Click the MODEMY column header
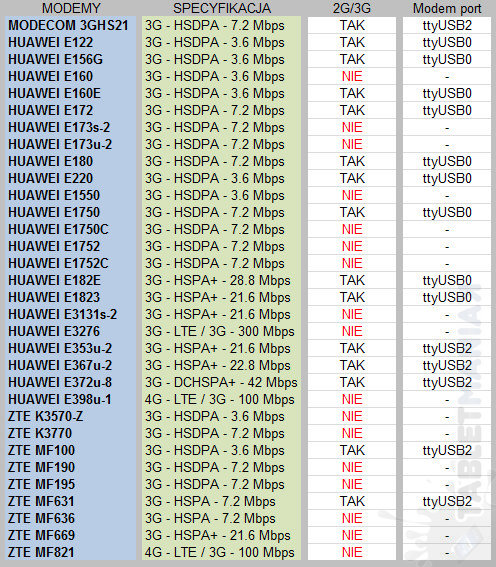Screen dimensions: 496x567 (x=71, y=8)
